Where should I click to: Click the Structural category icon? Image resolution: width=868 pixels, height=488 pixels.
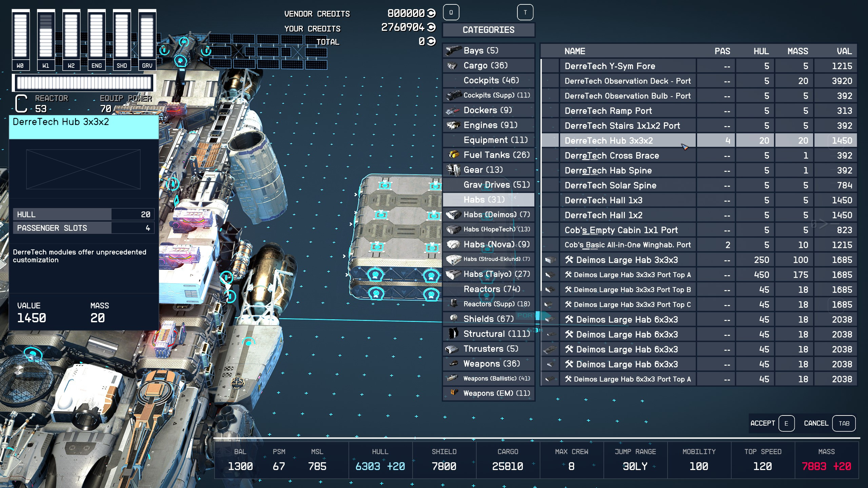(x=453, y=333)
